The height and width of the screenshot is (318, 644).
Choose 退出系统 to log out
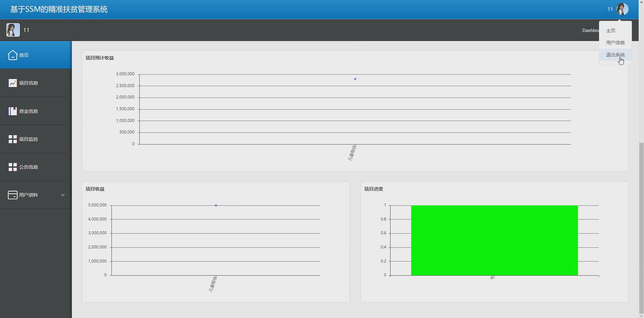[615, 55]
